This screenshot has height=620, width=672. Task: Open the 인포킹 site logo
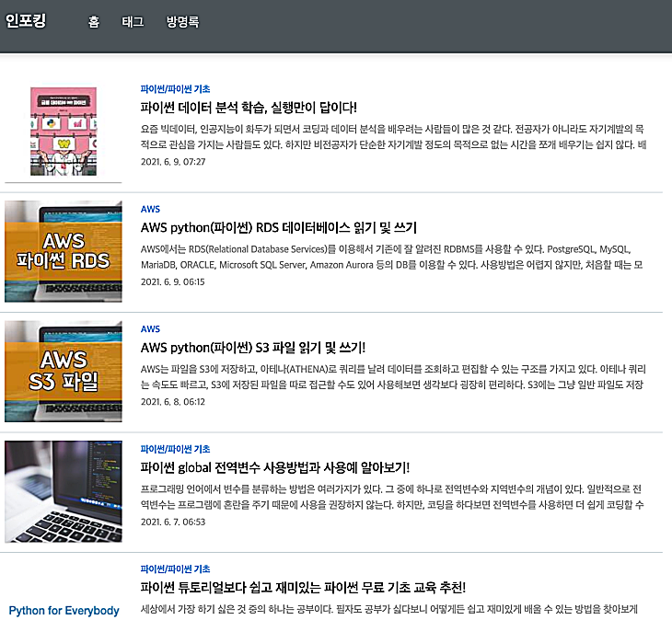click(26, 20)
